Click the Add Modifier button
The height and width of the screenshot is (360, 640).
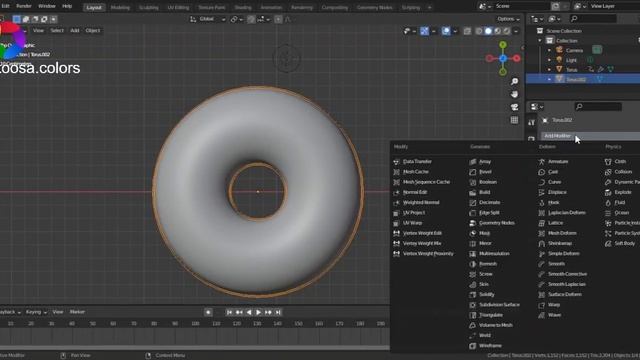coord(590,136)
